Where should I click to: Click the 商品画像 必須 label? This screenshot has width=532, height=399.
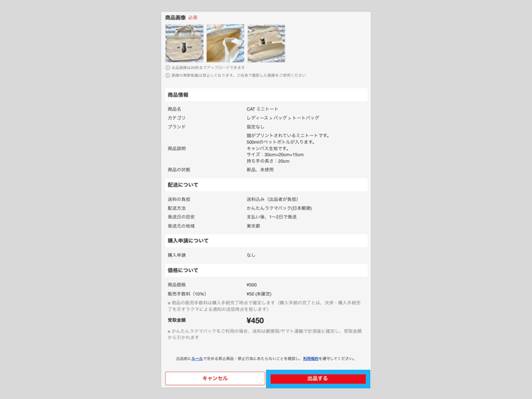tap(181, 18)
